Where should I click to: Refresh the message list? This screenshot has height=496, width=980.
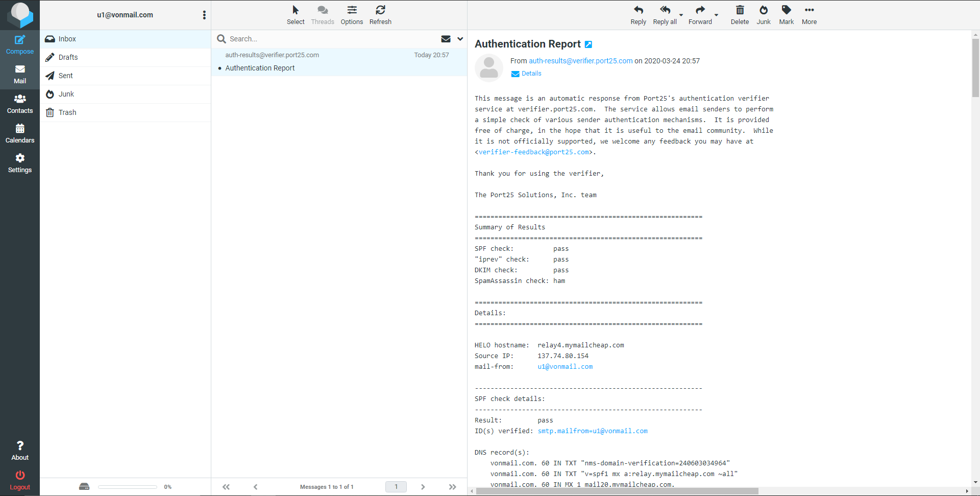(380, 15)
